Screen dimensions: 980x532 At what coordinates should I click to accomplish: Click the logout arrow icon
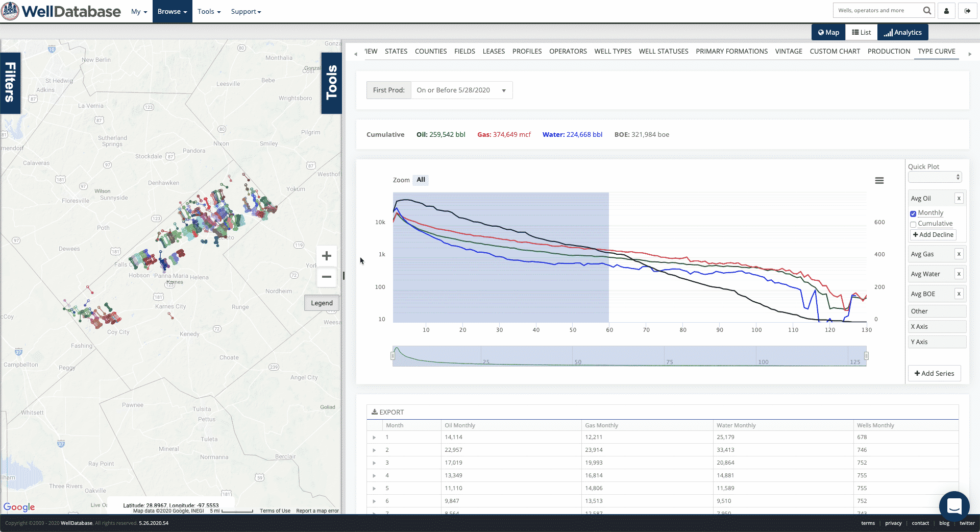click(967, 11)
